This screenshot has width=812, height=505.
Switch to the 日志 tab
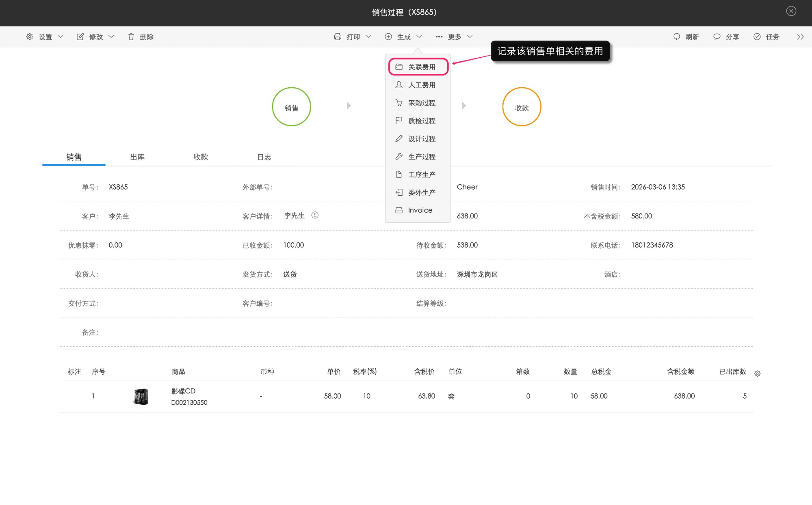click(264, 157)
